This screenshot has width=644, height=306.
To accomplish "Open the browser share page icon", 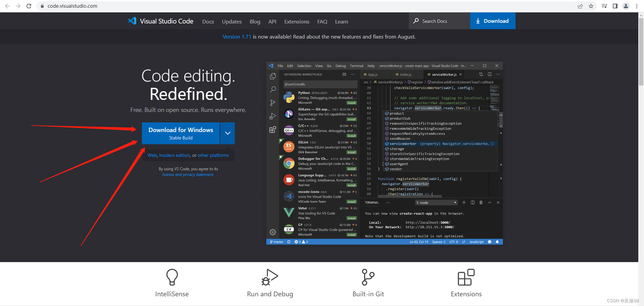I will [580, 6].
